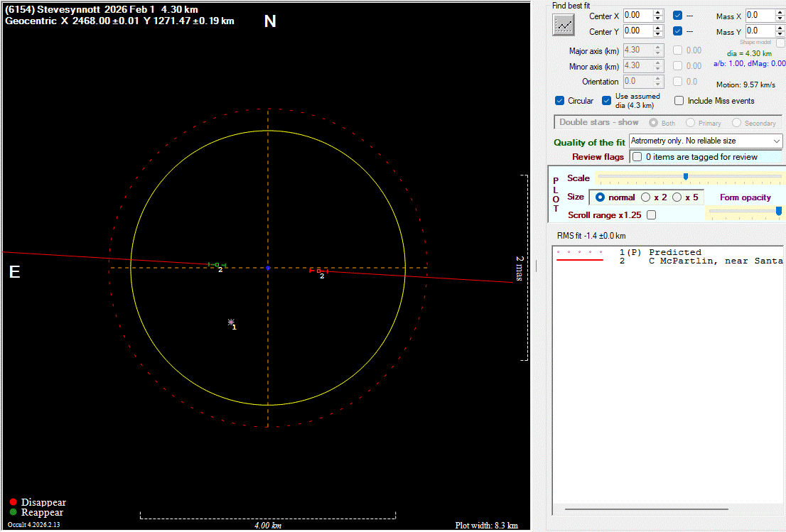786x532 pixels.
Task: Click the Form opacity slider handle
Action: [779, 211]
